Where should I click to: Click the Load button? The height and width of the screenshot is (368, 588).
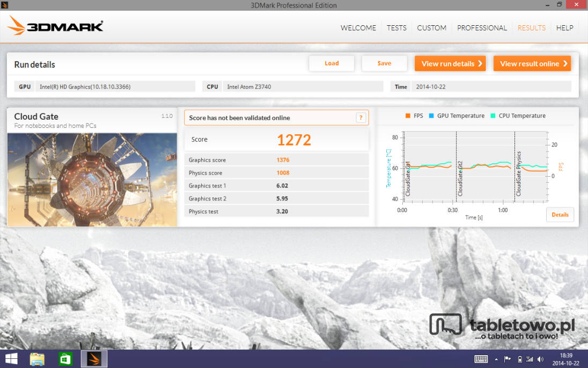point(332,63)
